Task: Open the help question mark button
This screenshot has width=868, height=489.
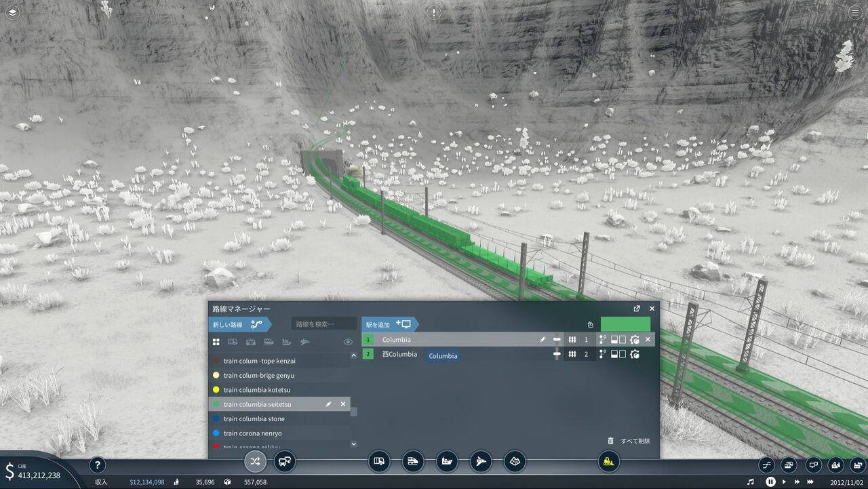Action: [98, 465]
